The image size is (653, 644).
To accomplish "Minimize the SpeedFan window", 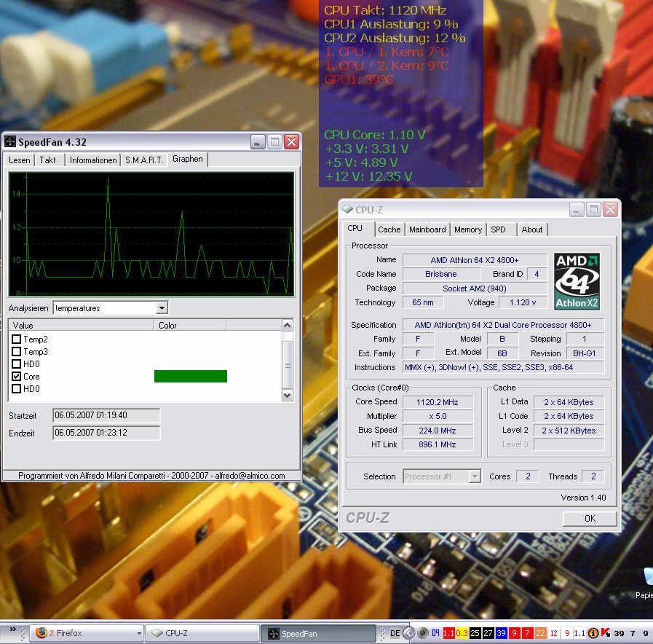I will click(258, 142).
